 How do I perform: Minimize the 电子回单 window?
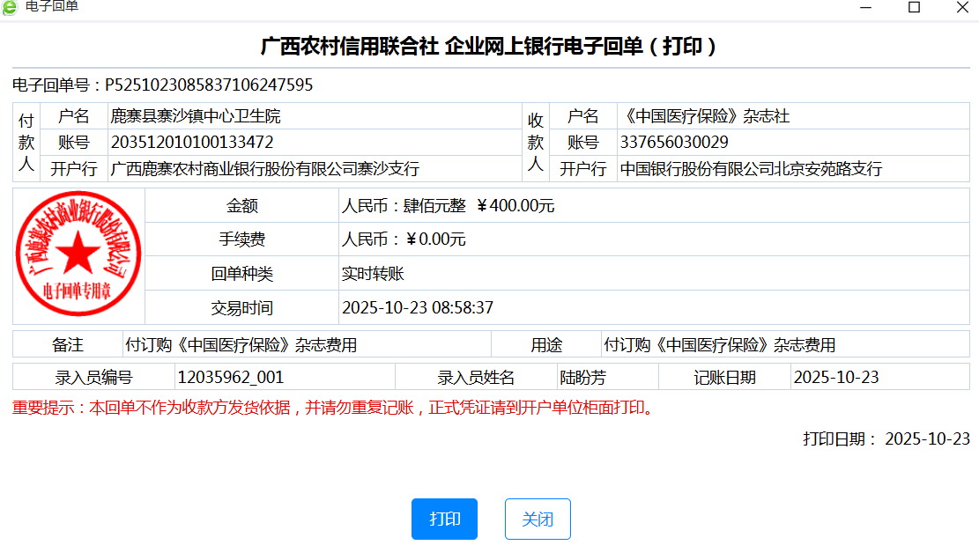pos(866,7)
